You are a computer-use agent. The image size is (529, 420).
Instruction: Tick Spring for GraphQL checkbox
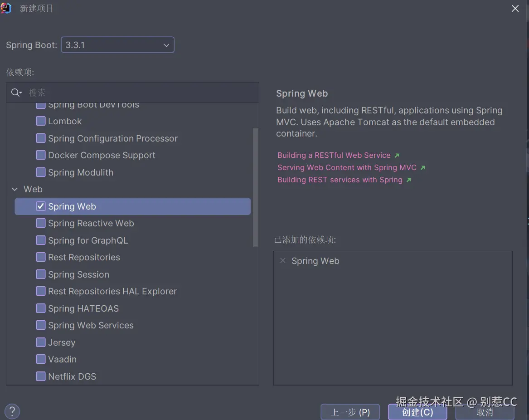(x=40, y=240)
